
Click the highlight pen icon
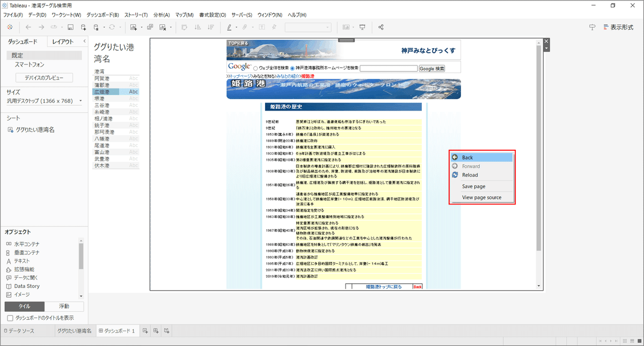pyautogui.click(x=229, y=27)
